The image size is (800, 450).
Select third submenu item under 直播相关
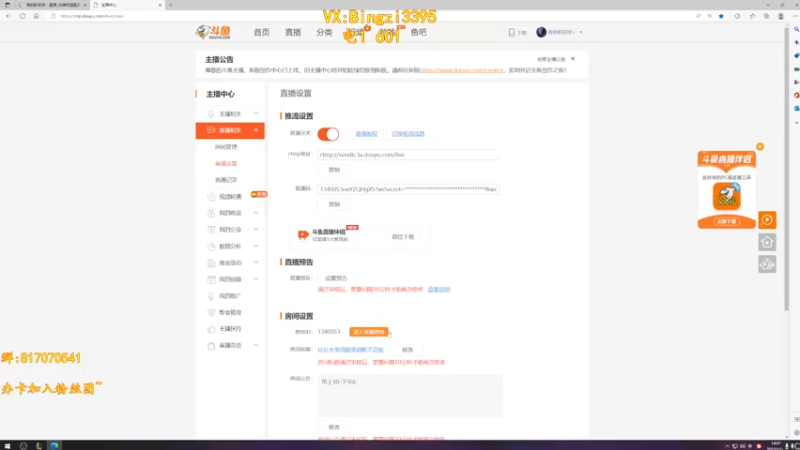[x=226, y=180]
